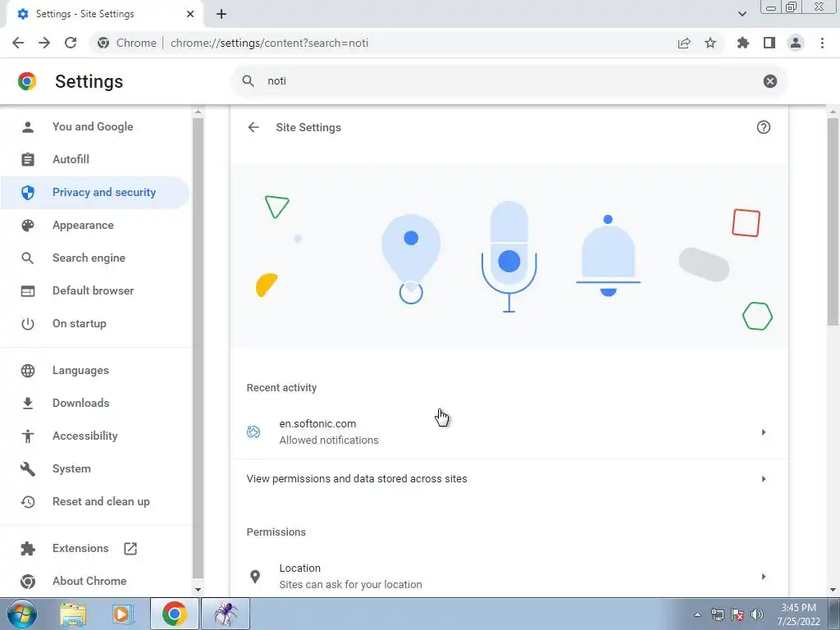Open Windows Explorer from taskbar
The width and height of the screenshot is (840, 630).
pyautogui.click(x=73, y=614)
